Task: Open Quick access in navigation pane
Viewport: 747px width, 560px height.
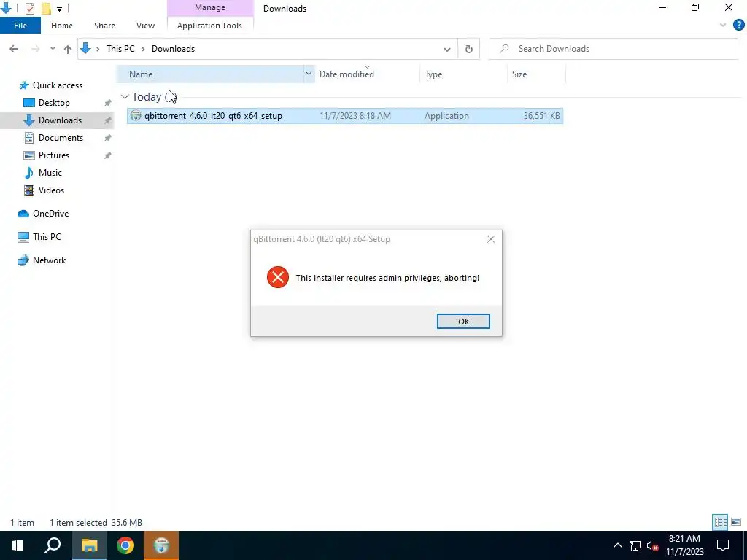Action: 57,85
